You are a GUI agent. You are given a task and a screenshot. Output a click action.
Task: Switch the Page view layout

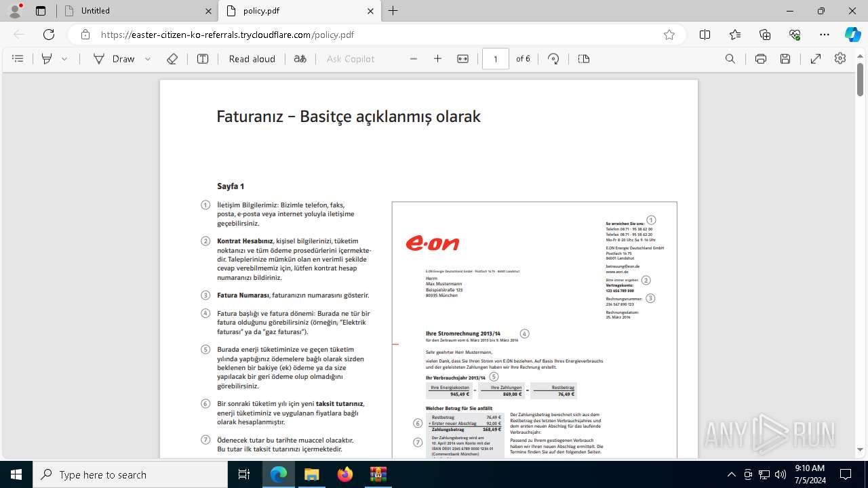[x=584, y=59]
